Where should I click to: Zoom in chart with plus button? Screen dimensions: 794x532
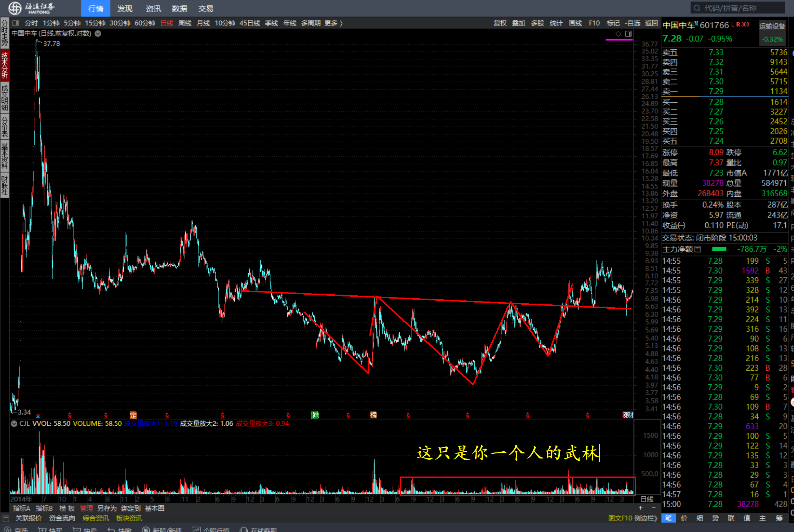tap(640, 508)
